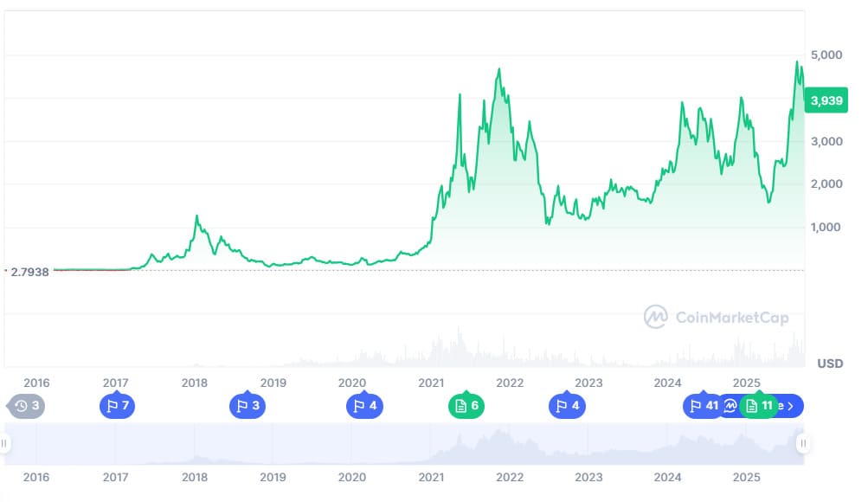Open the flag event marker labeled 41
Screen dimensions: 868x502
click(x=703, y=406)
